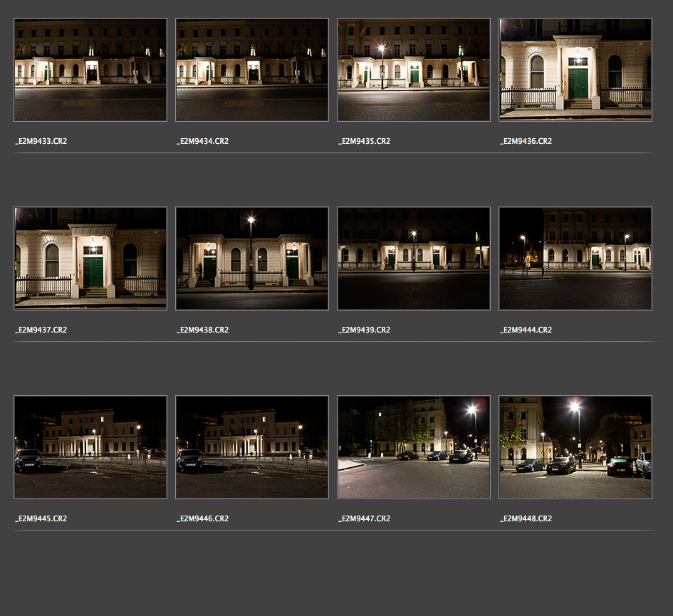The height and width of the screenshot is (616, 673).
Task: Select the _E2M9445.CR2 caption label
Action: [41, 519]
